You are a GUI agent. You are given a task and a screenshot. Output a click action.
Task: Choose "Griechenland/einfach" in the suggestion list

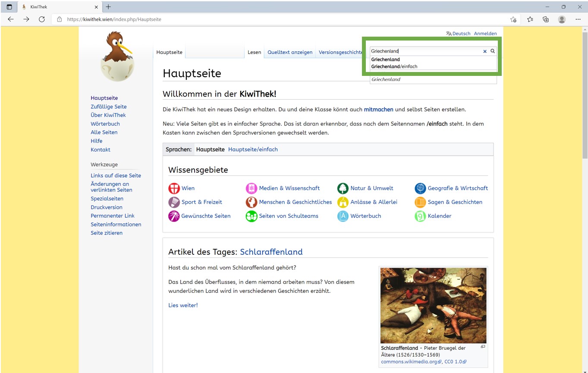(x=394, y=66)
